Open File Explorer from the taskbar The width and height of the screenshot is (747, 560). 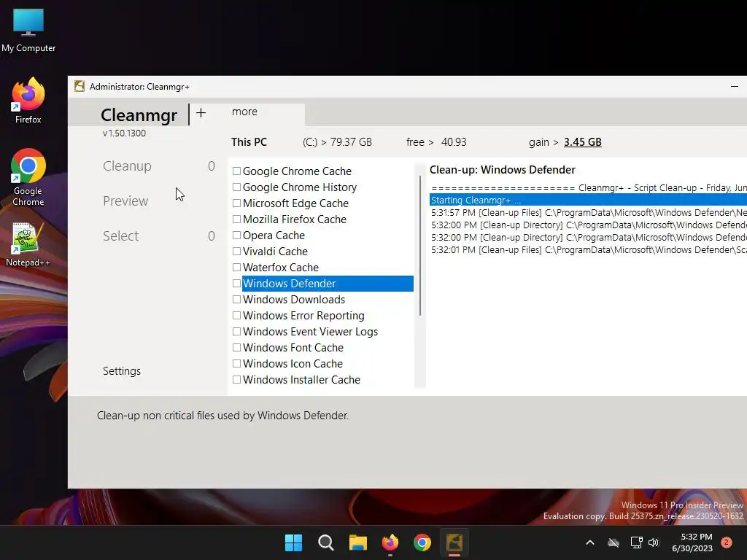point(357,542)
